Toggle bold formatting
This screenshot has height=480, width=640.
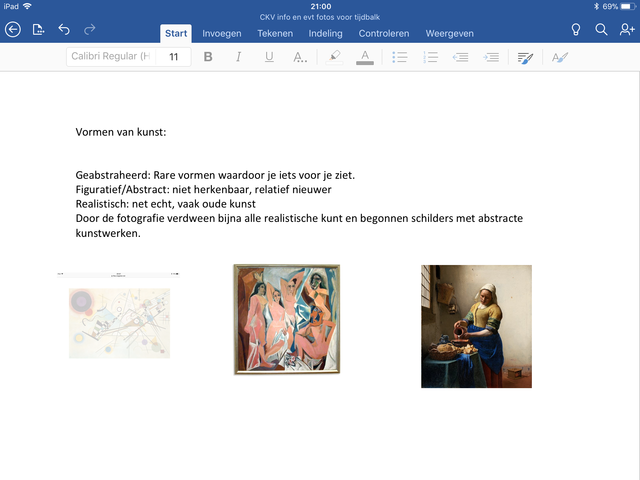pos(208,57)
